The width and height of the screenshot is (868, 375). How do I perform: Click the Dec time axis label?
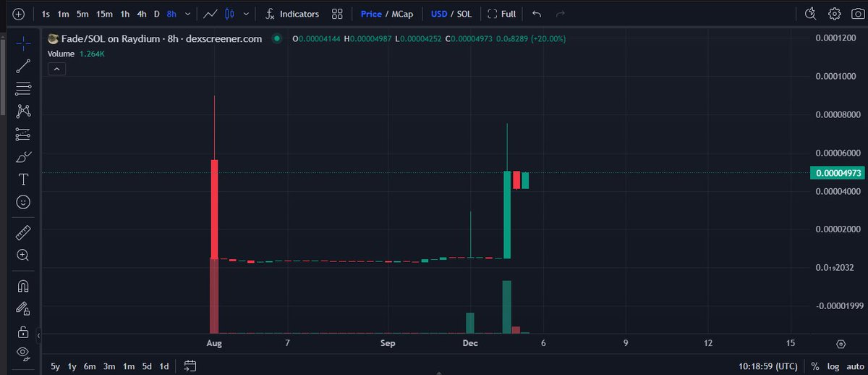click(470, 344)
